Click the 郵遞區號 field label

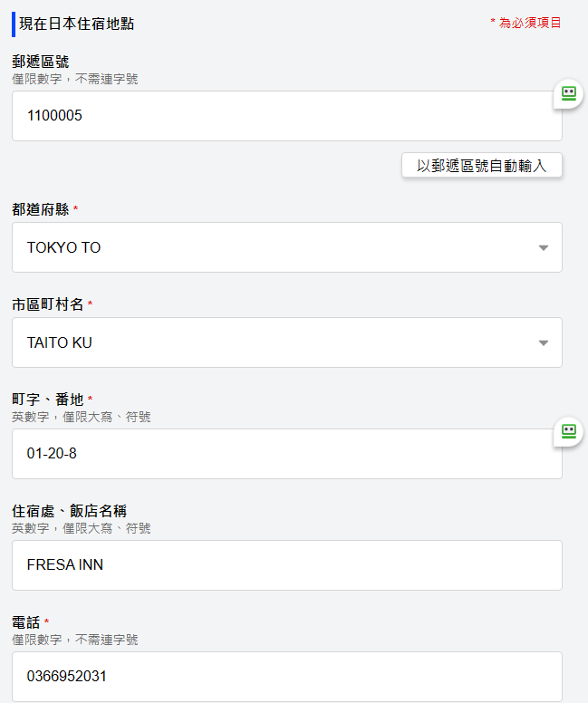(41, 62)
